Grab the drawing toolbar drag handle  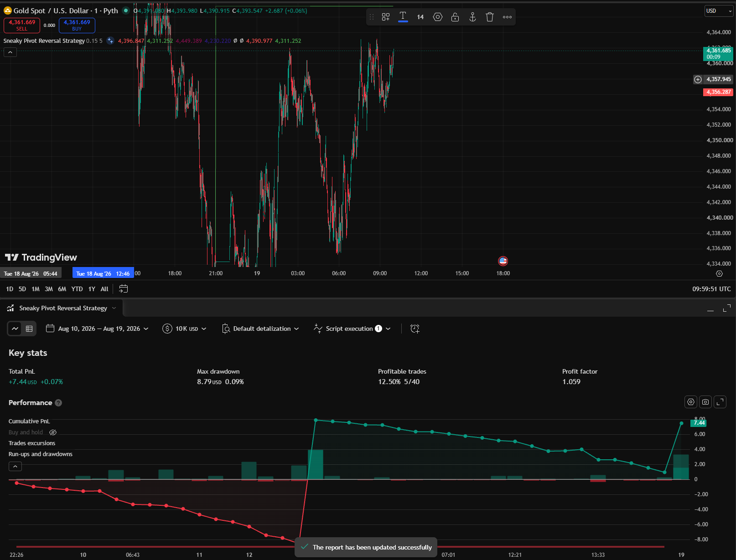pos(372,17)
